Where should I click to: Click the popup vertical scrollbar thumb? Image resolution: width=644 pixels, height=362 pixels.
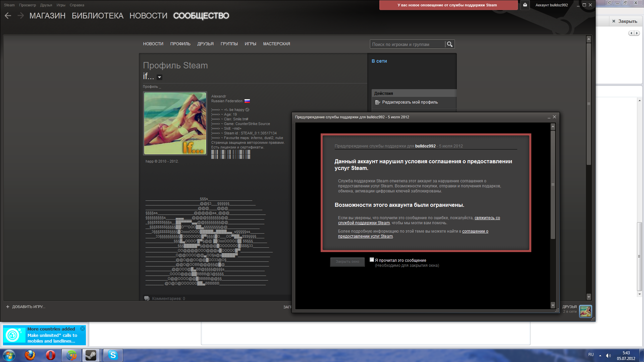[553, 184]
